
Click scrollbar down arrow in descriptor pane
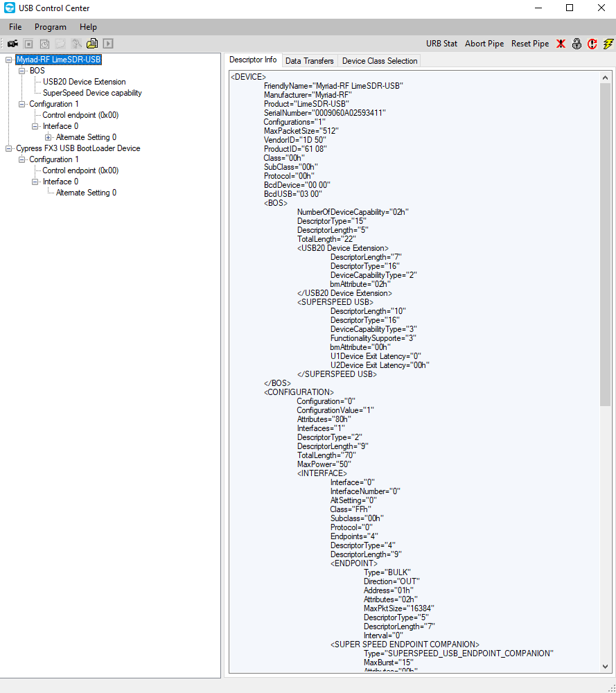coord(605,667)
